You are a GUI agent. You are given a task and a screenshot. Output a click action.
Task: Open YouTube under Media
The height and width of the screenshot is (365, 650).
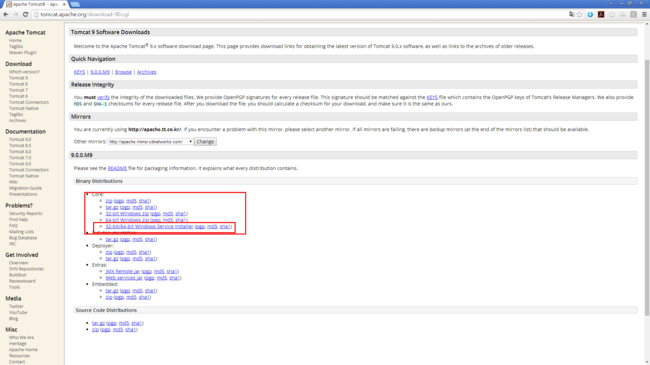coord(18,313)
